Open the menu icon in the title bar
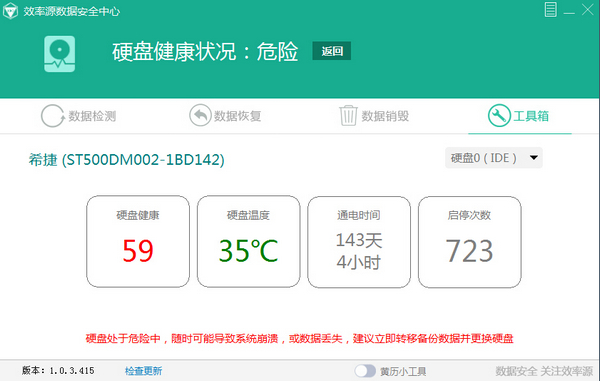 pos(550,10)
